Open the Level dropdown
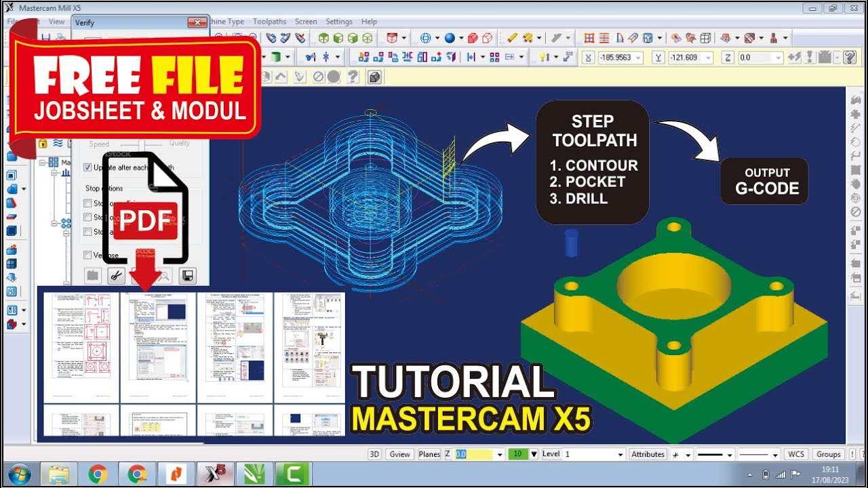The height and width of the screenshot is (488, 868). pyautogui.click(x=620, y=454)
